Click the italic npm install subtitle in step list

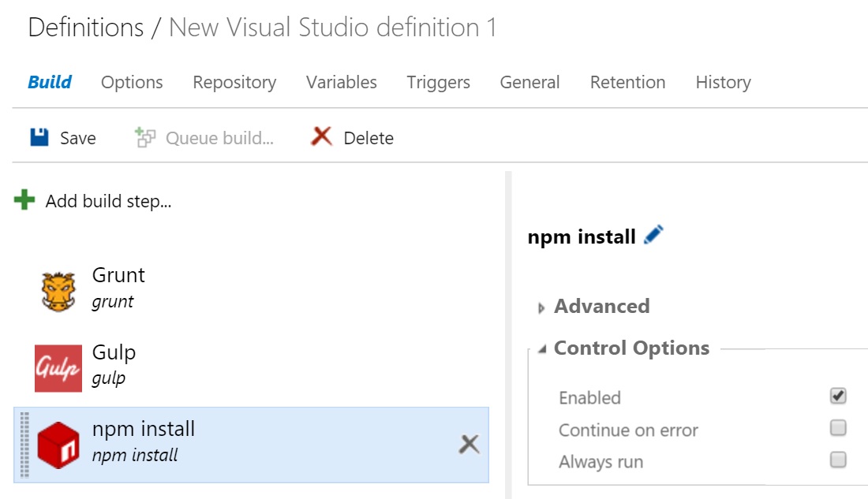[134, 456]
